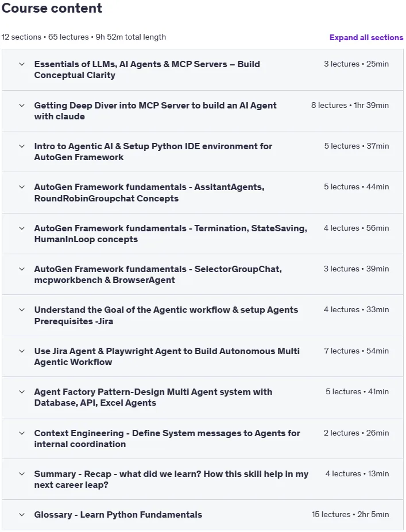Expand chevron beside Intro to Agentic AI section
406x532 pixels.
(22, 146)
